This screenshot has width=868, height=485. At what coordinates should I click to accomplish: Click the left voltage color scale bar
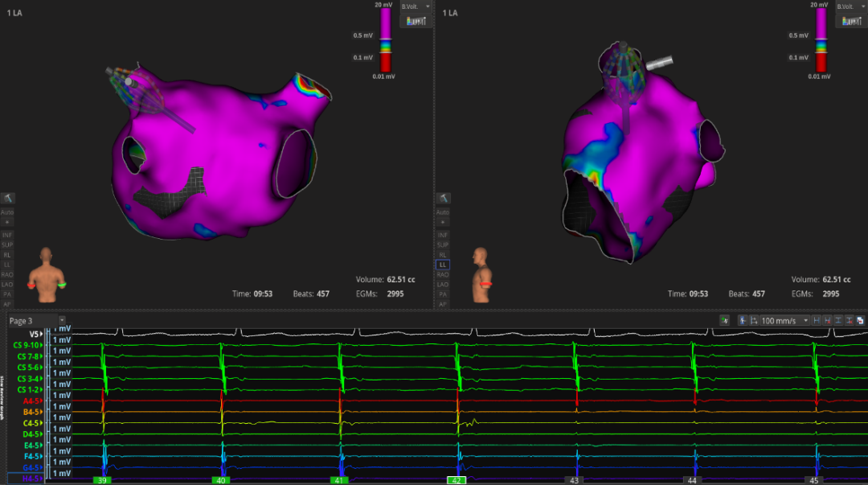(x=384, y=40)
